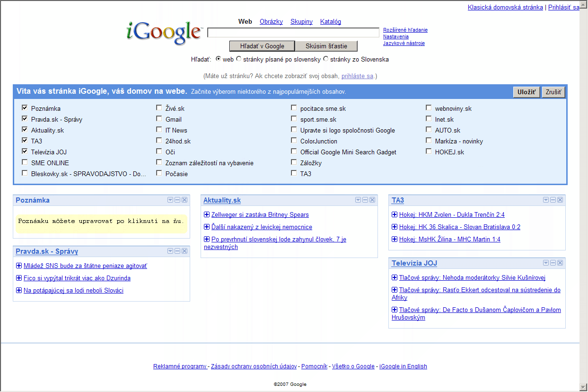588x392 pixels.
Task: Expand the 'Po prevrhnutí slovenskej lode' item
Action: coord(207,239)
